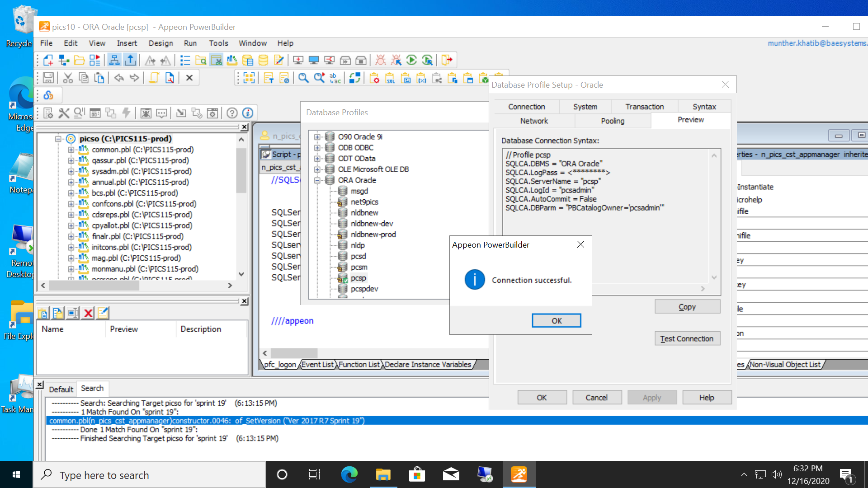This screenshot has width=868, height=488.
Task: Click the question mark help icon
Action: click(232, 113)
